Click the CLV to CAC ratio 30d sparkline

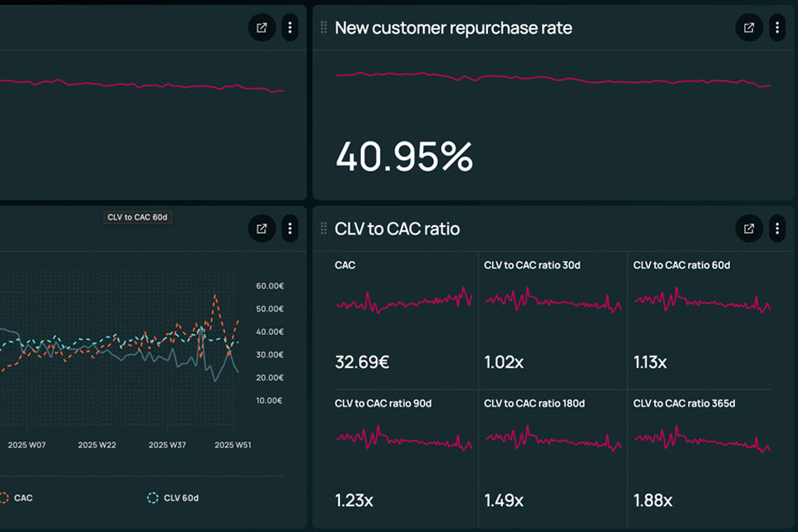pyautogui.click(x=554, y=300)
